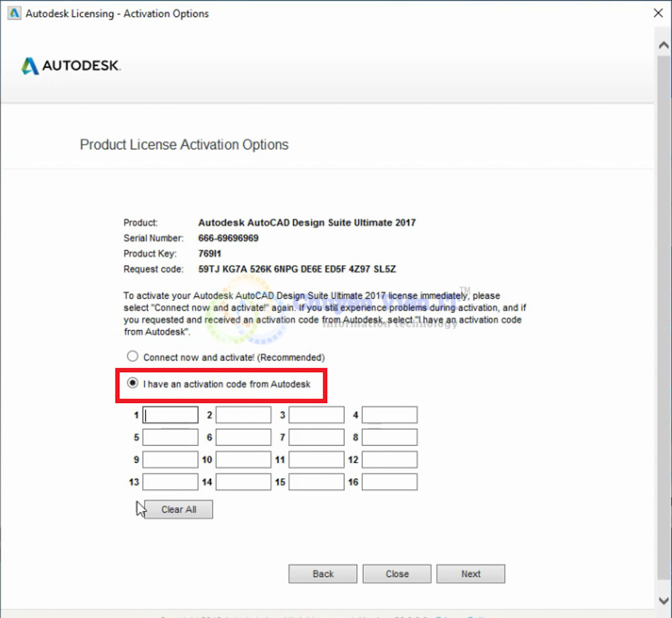
Task: Click the "Serial Number:" label
Action: point(153,238)
